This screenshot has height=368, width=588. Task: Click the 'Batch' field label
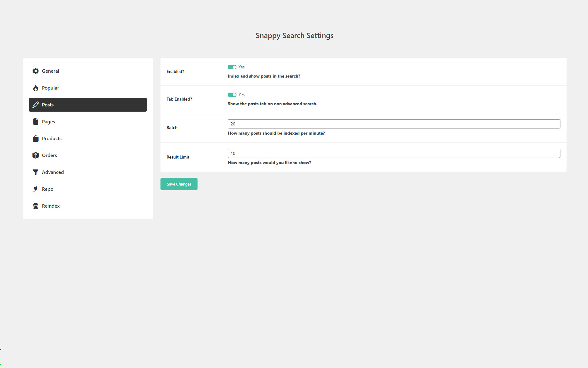[x=172, y=128]
